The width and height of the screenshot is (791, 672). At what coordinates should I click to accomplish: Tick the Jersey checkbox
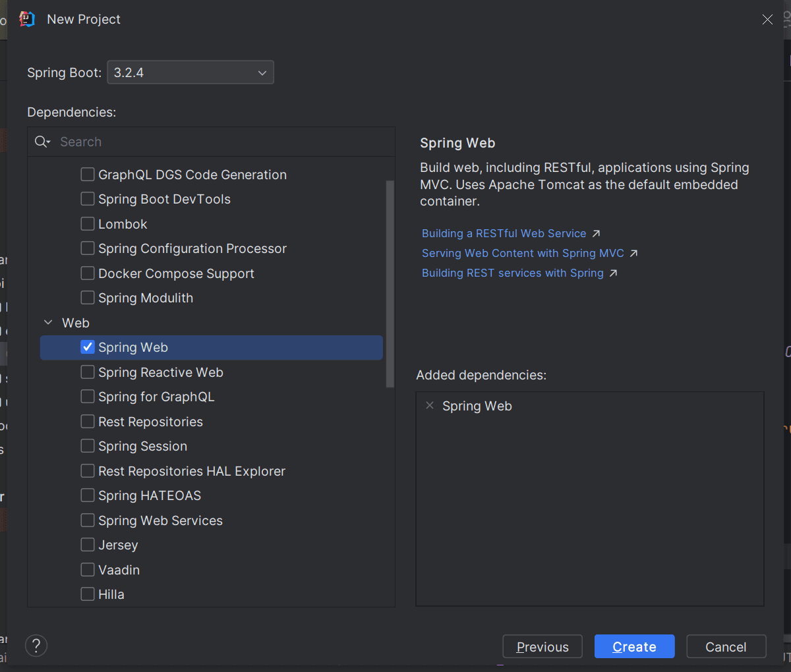[x=88, y=545]
